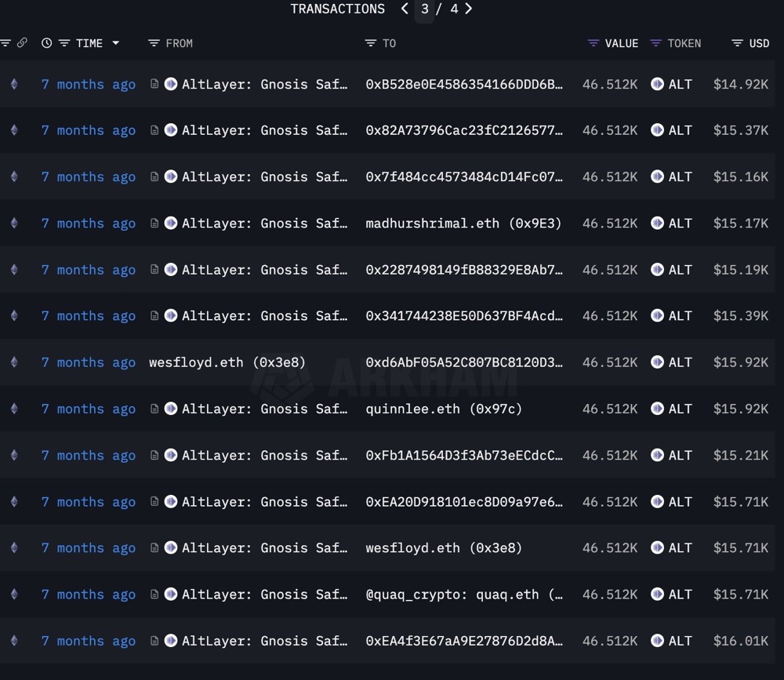Open the @quaq_crypto: quaq.eth recipient

tap(463, 595)
